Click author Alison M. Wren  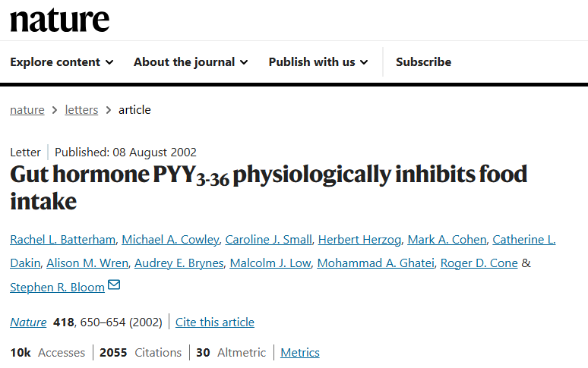pos(87,263)
